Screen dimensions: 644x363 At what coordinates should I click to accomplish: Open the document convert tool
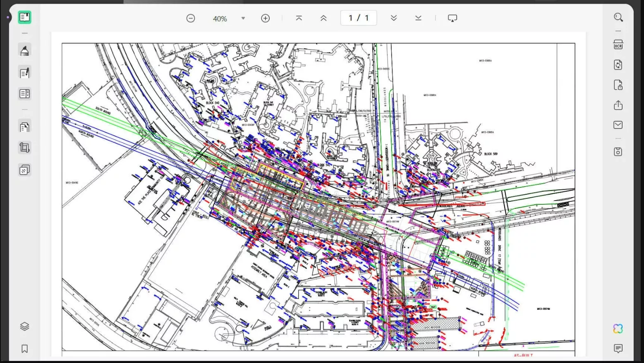(x=618, y=65)
